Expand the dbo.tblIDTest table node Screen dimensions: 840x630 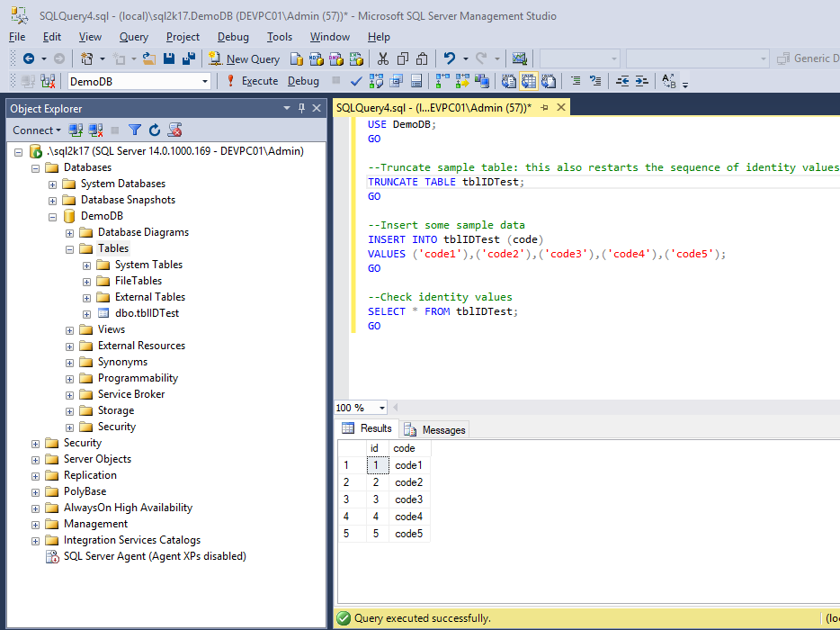(86, 314)
